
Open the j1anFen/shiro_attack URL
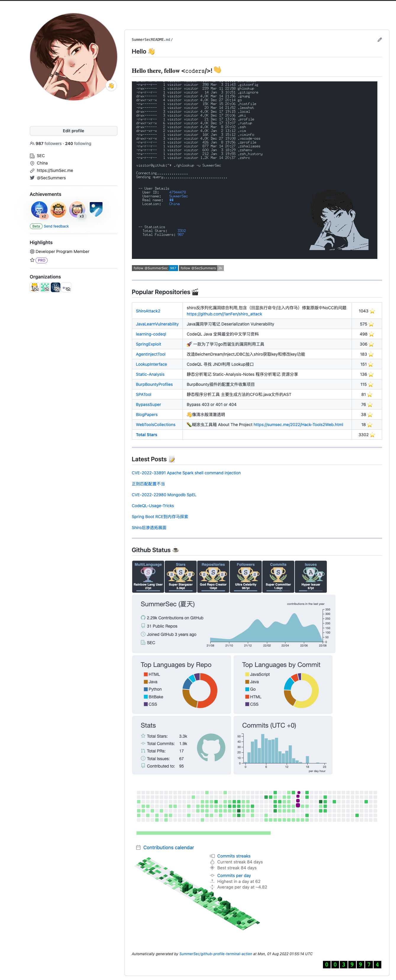[224, 314]
